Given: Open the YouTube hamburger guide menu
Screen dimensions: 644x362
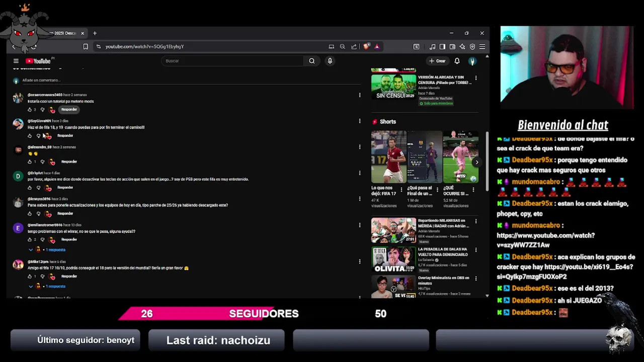Looking at the screenshot, I should pos(16,61).
